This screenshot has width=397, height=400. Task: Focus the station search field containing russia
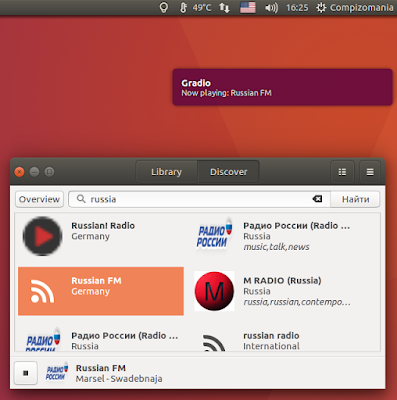[x=199, y=199]
